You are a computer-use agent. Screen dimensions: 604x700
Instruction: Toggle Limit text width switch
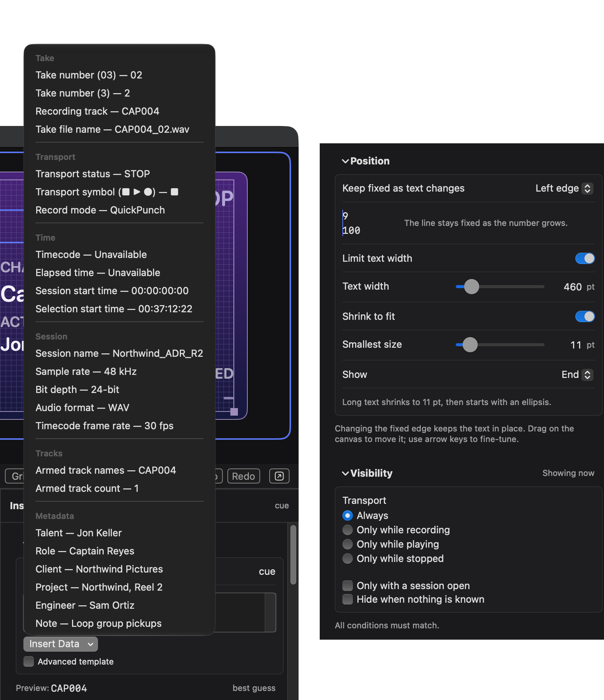[585, 258]
